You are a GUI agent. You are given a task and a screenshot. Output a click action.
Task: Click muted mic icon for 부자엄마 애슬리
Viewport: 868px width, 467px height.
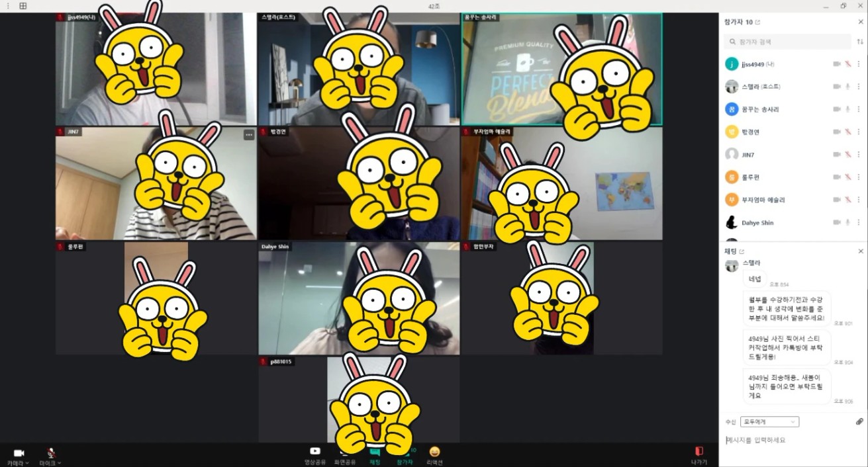(848, 200)
